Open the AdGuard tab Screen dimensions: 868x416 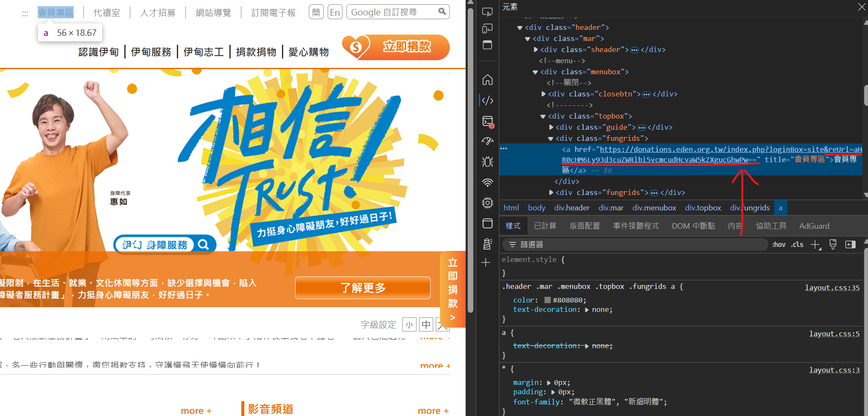(x=814, y=226)
